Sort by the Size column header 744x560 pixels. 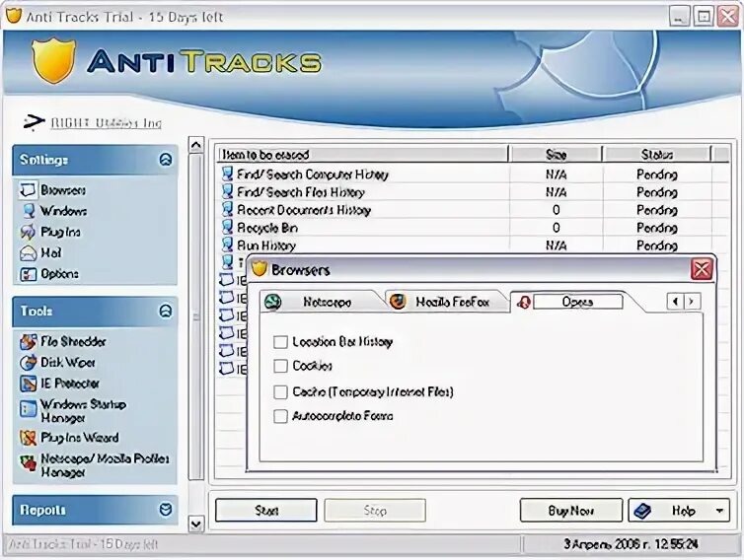click(556, 155)
